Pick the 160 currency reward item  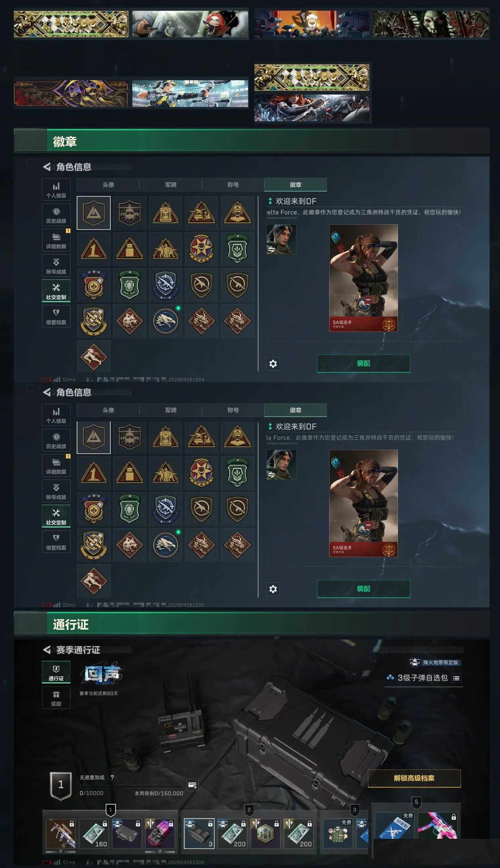(x=94, y=834)
